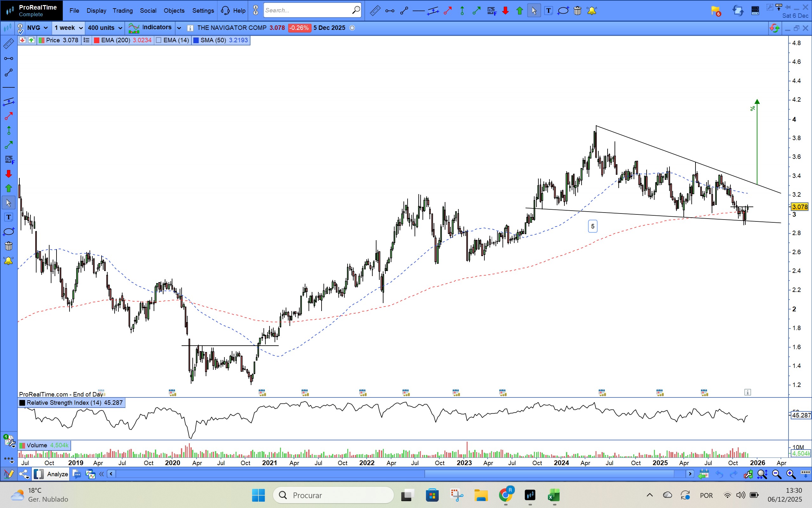Toggle the EMA (14) indicator visibility
The width and height of the screenshot is (812, 508).
[159, 40]
